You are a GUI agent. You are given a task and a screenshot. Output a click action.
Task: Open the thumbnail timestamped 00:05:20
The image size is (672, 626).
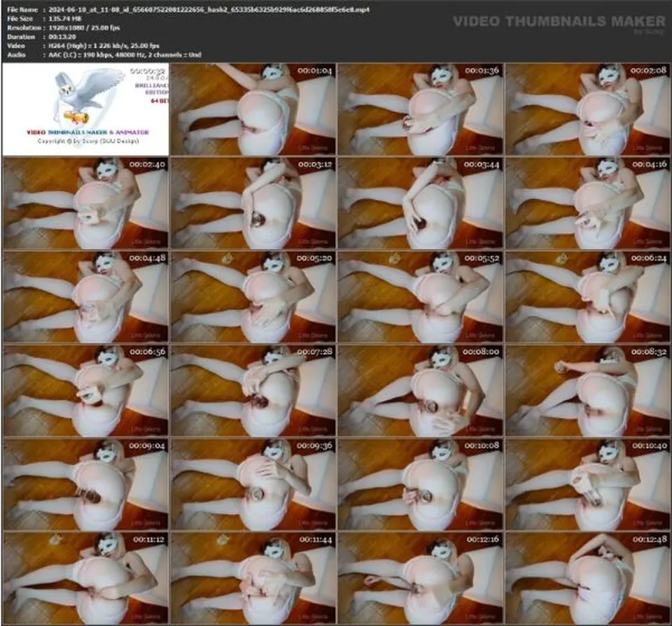[253, 297]
